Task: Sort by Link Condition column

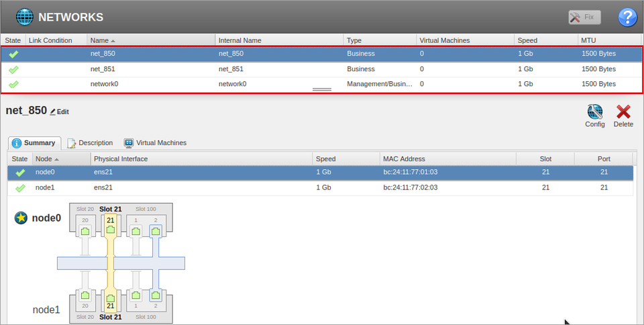Action: 56,40
